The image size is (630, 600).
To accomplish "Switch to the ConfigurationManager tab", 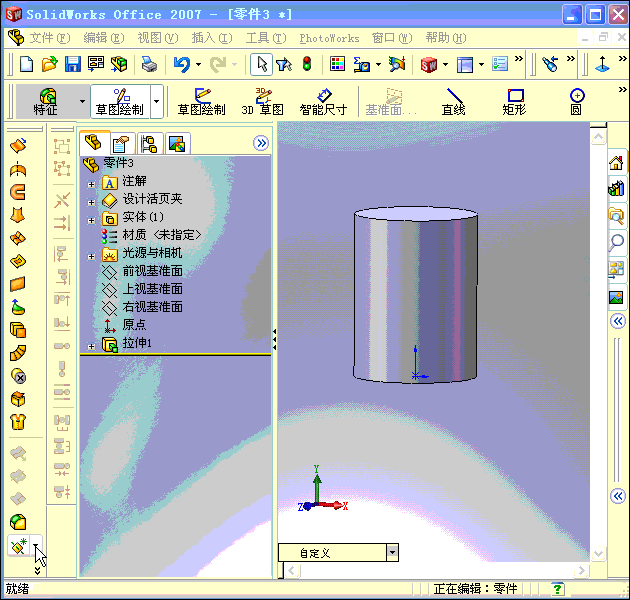I will tap(149, 143).
